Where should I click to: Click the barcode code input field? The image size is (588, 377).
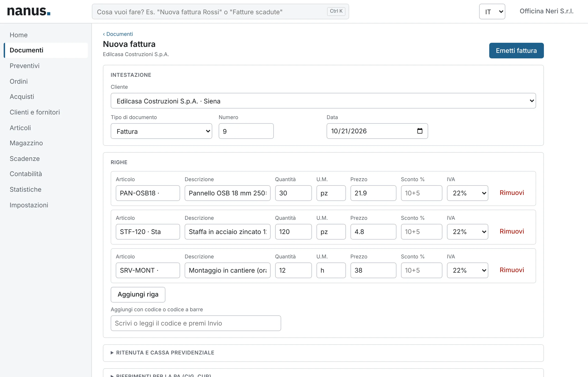(x=196, y=323)
